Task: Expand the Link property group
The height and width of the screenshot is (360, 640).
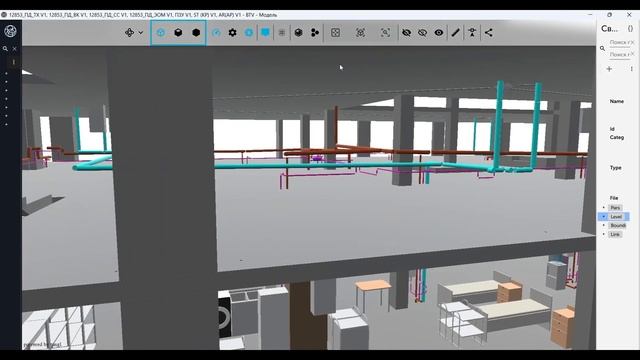Action: coord(604,234)
